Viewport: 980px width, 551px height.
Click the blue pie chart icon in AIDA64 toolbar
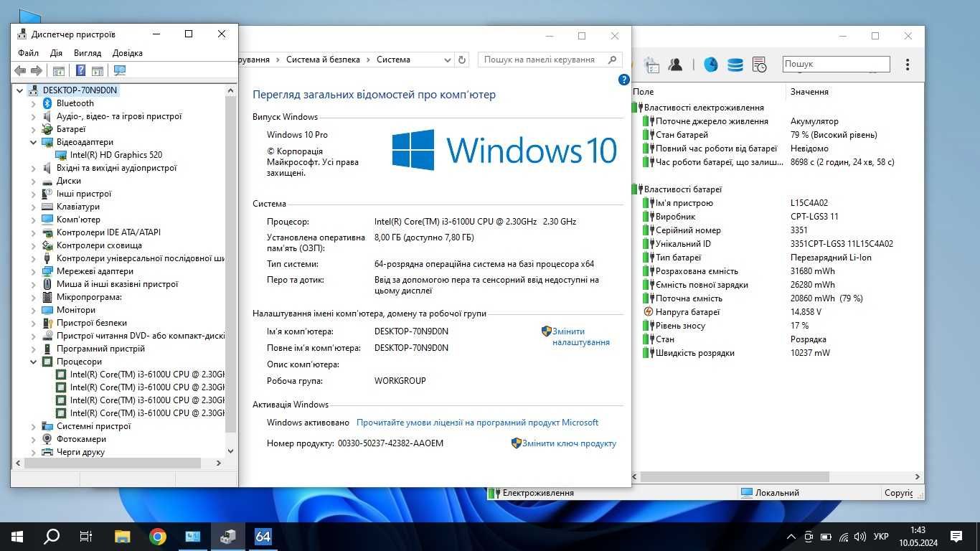[710, 65]
